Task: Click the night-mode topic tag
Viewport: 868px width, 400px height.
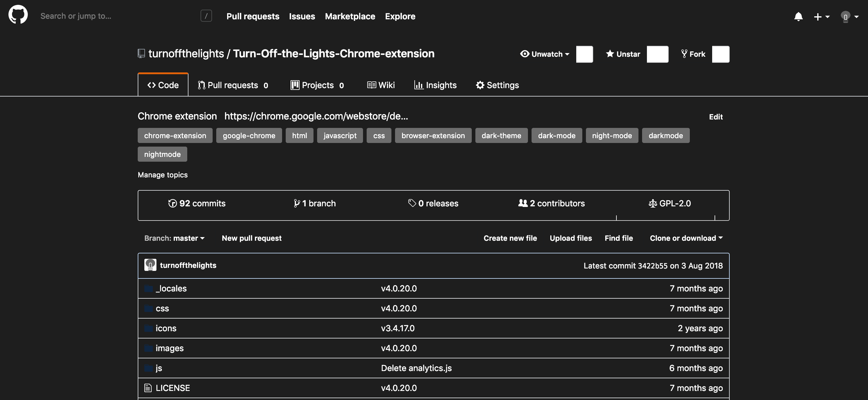Action: 612,135
